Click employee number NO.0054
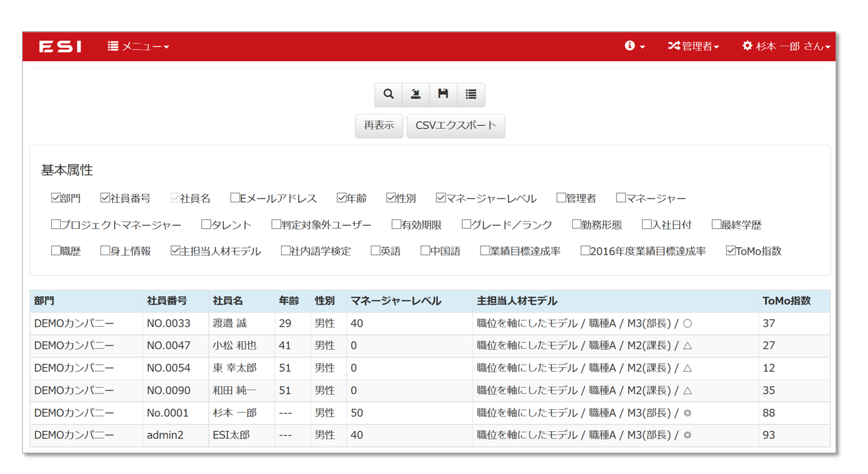 168,368
